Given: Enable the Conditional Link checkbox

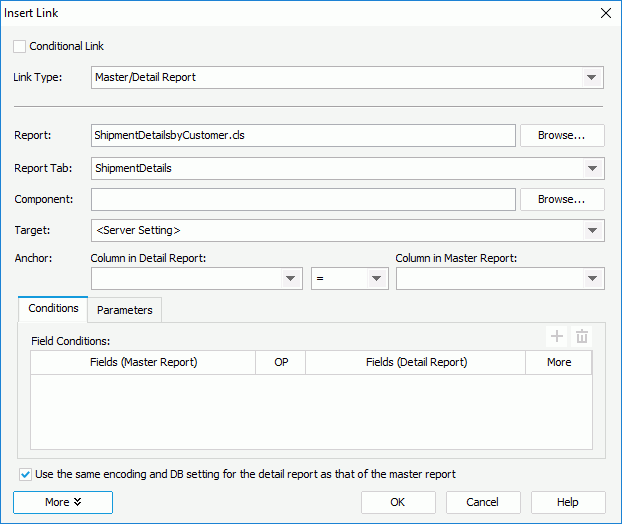Looking at the screenshot, I should (x=20, y=46).
